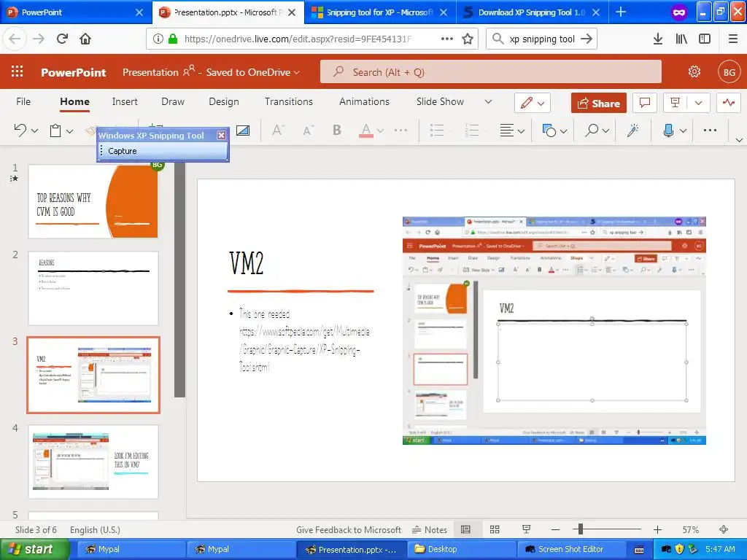Switch to the Design tab
This screenshot has height=560, width=747.
pos(224,101)
